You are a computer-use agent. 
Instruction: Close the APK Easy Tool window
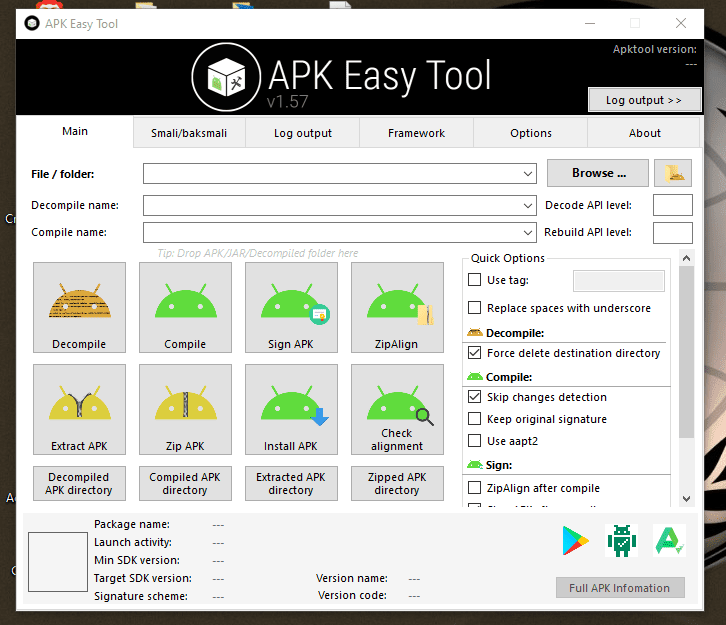pos(681,23)
